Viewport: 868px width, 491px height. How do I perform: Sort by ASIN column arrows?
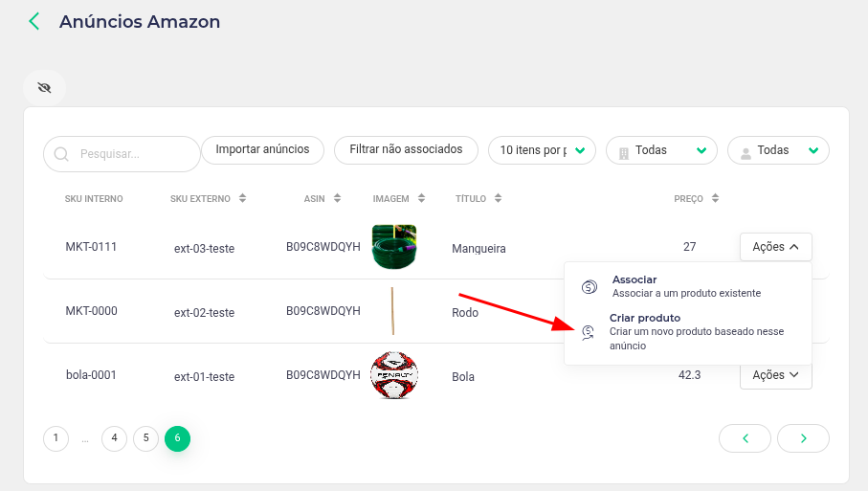[338, 198]
